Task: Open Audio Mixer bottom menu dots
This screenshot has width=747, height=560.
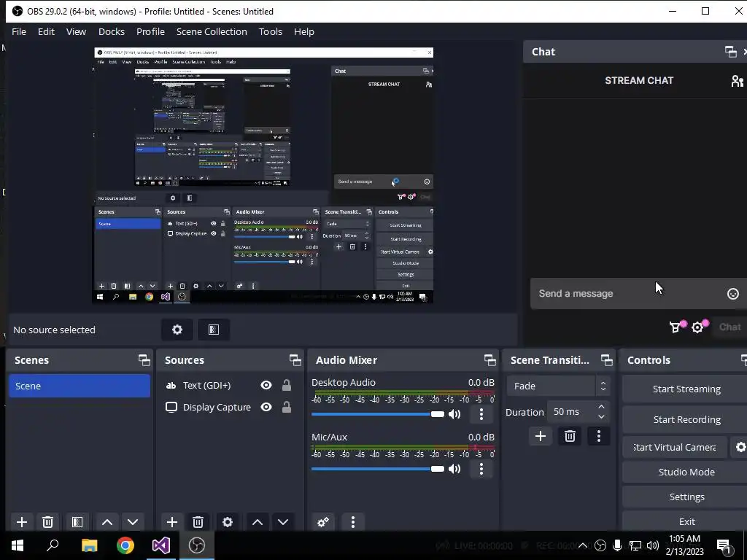Action: click(x=353, y=522)
